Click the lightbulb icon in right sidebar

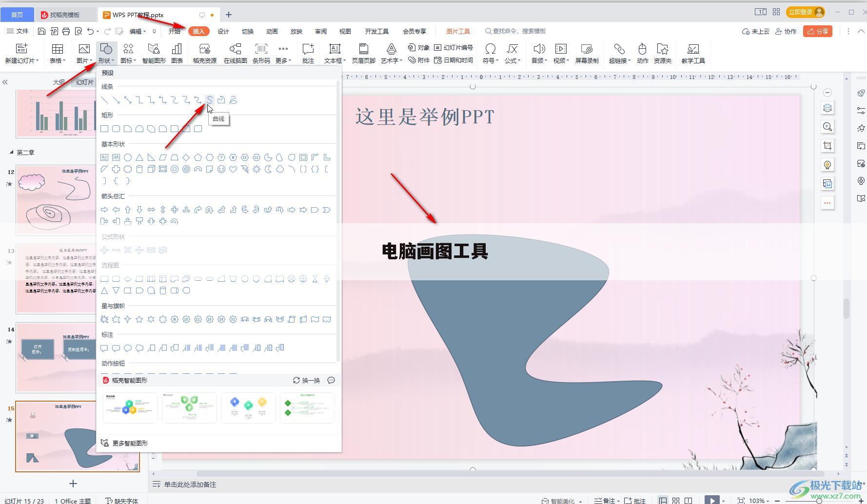pos(828,165)
